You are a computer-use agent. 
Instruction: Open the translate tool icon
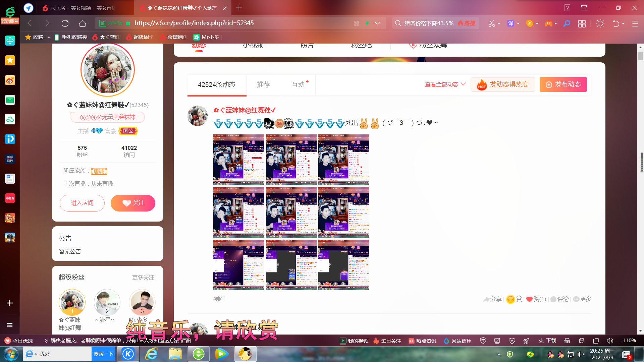(511, 23)
